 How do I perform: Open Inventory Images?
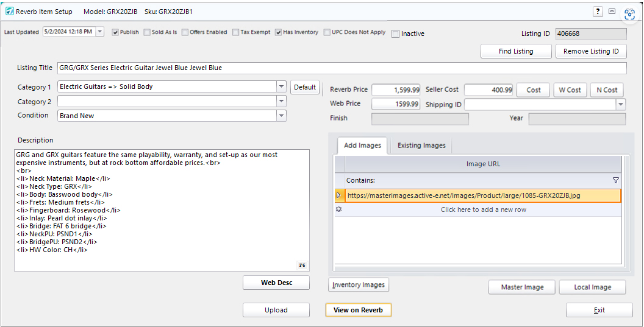tap(359, 285)
